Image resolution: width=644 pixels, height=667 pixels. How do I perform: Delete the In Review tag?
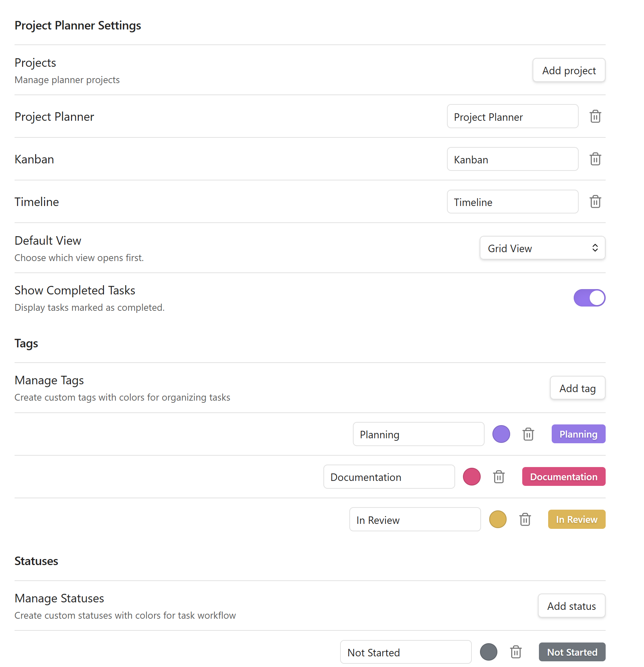click(x=525, y=519)
